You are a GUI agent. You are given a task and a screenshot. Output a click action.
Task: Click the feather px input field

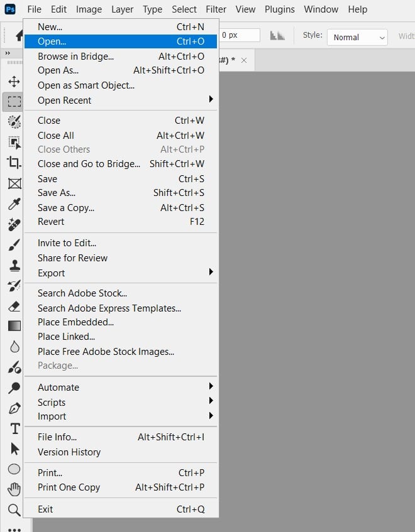[x=240, y=35]
